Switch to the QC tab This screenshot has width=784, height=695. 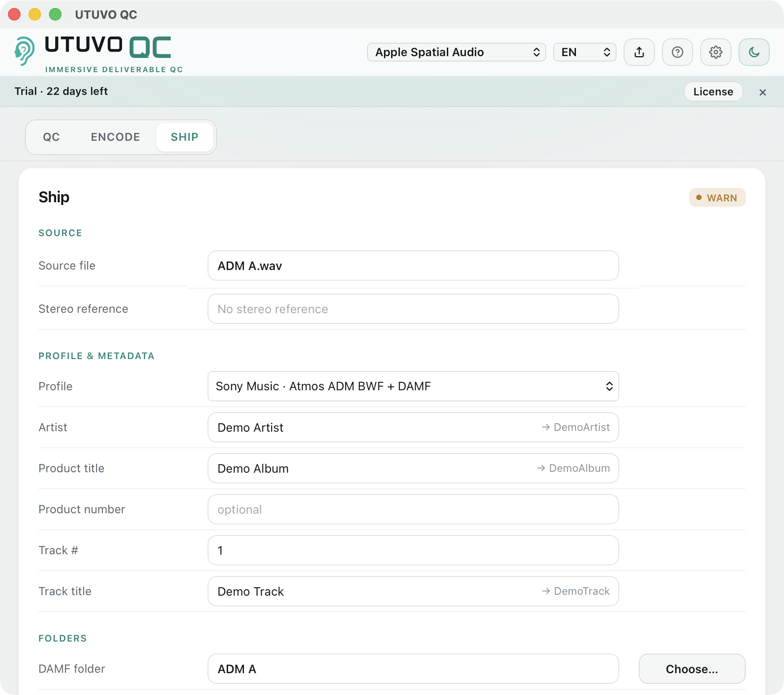pyautogui.click(x=51, y=137)
